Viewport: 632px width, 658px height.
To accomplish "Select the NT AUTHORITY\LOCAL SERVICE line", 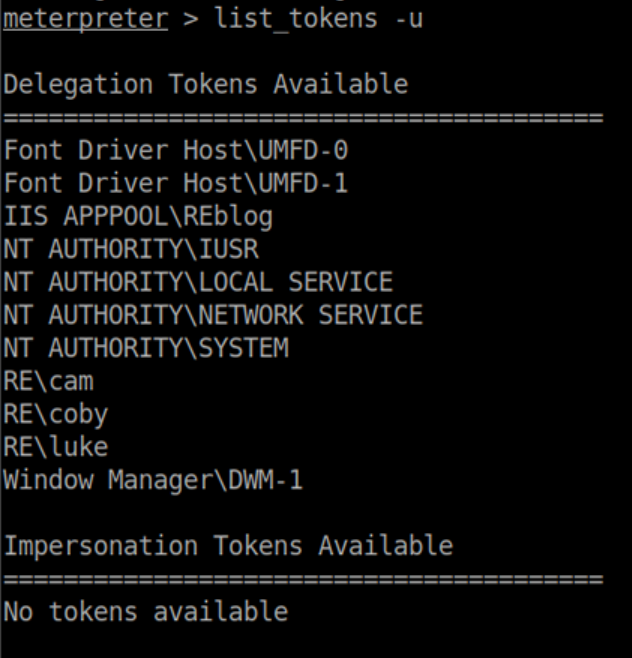I will (x=198, y=283).
